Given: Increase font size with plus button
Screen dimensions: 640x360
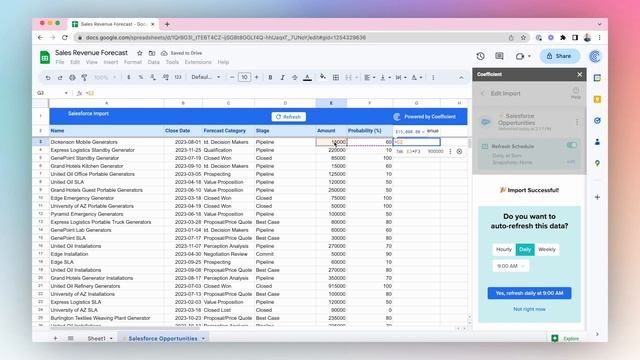Looking at the screenshot, I should 256,78.
